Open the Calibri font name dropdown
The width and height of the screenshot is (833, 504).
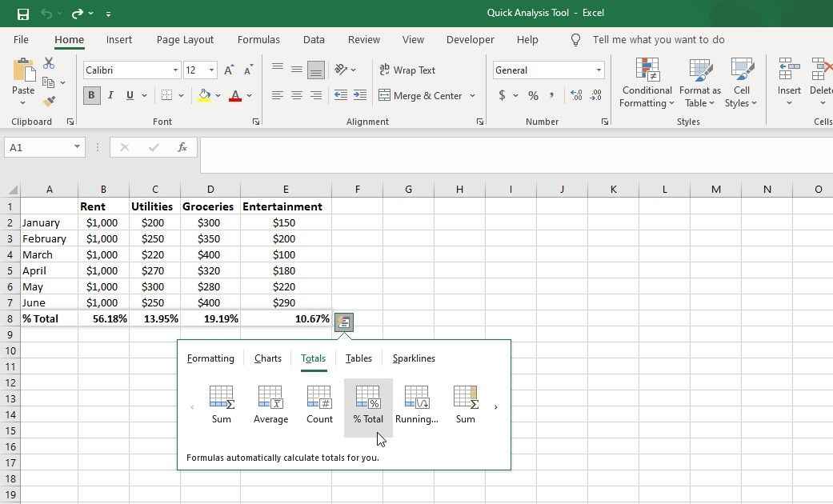175,70
